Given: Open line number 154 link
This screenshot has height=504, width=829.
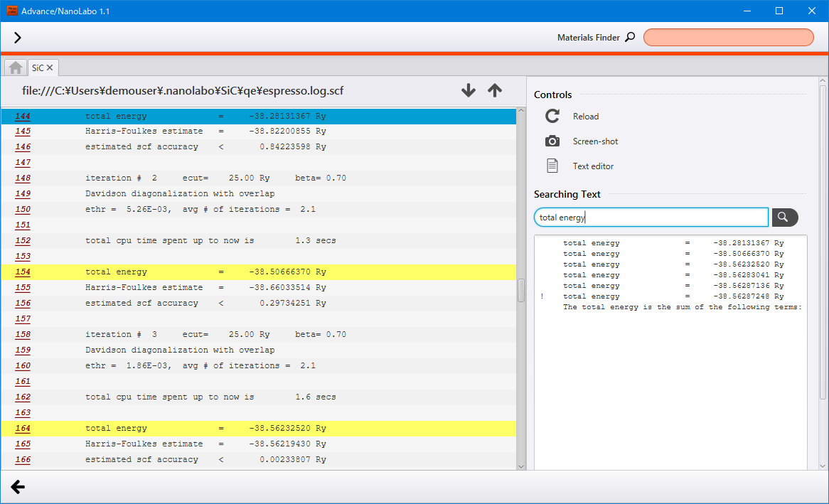Looking at the screenshot, I should point(23,272).
